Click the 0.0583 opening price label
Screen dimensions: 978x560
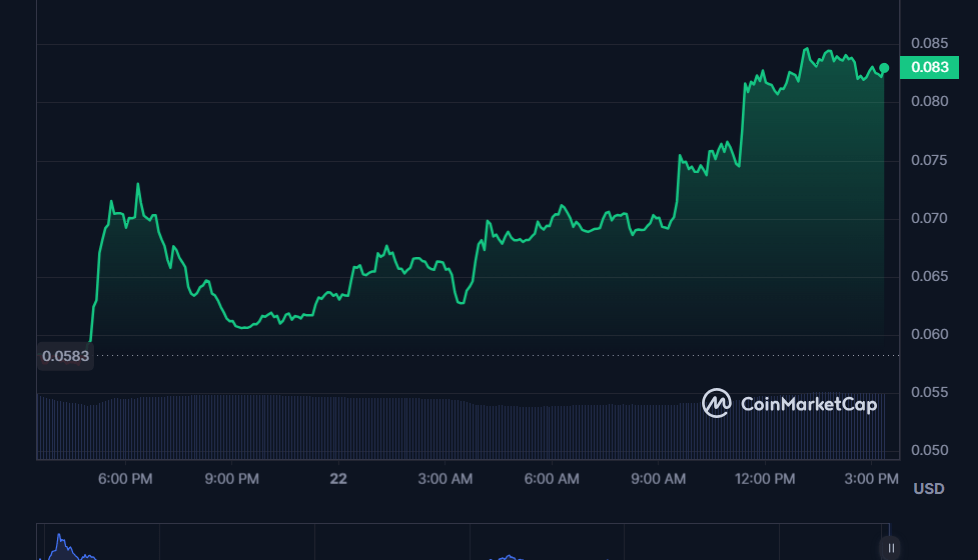pos(65,356)
